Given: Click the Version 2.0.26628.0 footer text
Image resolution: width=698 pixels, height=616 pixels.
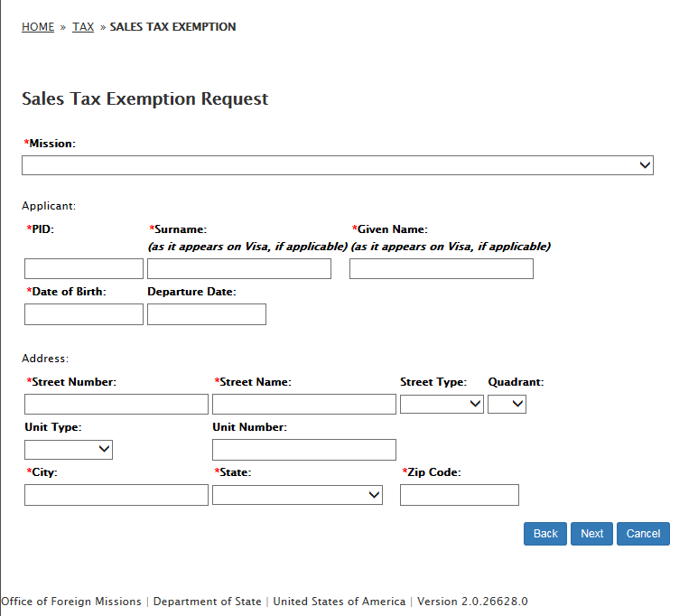Looking at the screenshot, I should (x=472, y=602).
